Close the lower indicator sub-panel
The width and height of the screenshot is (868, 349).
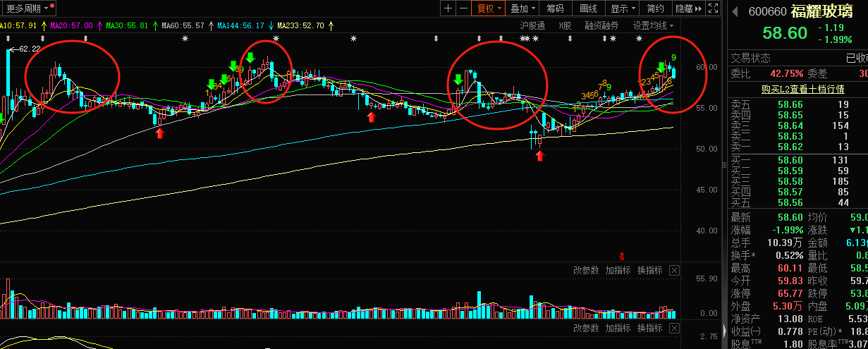tap(674, 329)
